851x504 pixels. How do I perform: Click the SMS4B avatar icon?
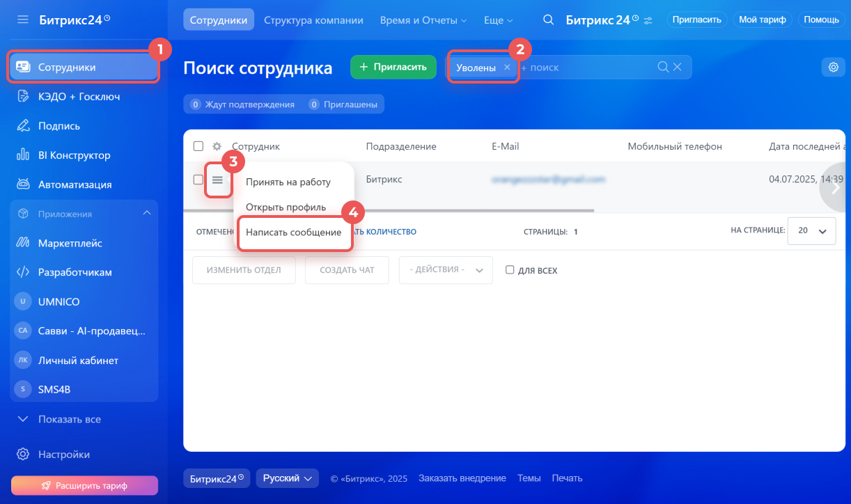[23, 390]
